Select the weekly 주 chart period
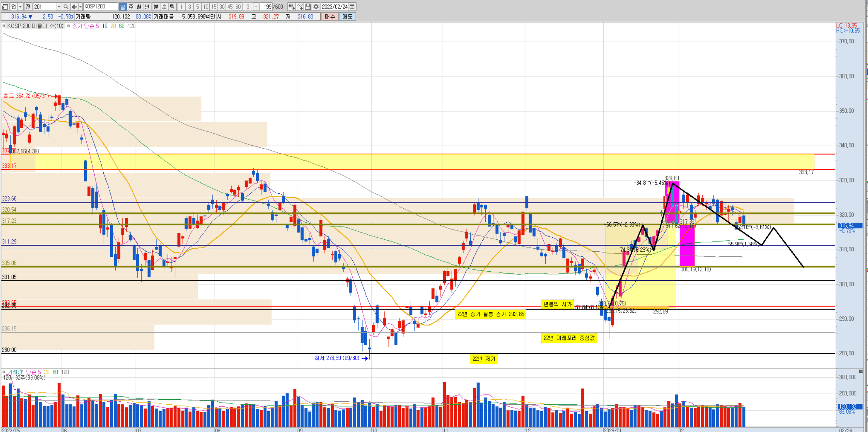 tap(131, 6)
